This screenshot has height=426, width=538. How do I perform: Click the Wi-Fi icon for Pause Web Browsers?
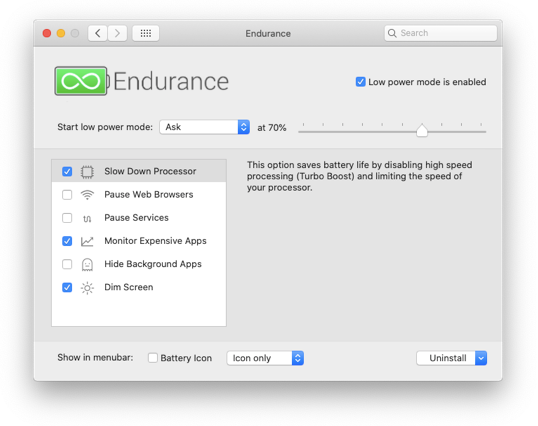click(87, 195)
